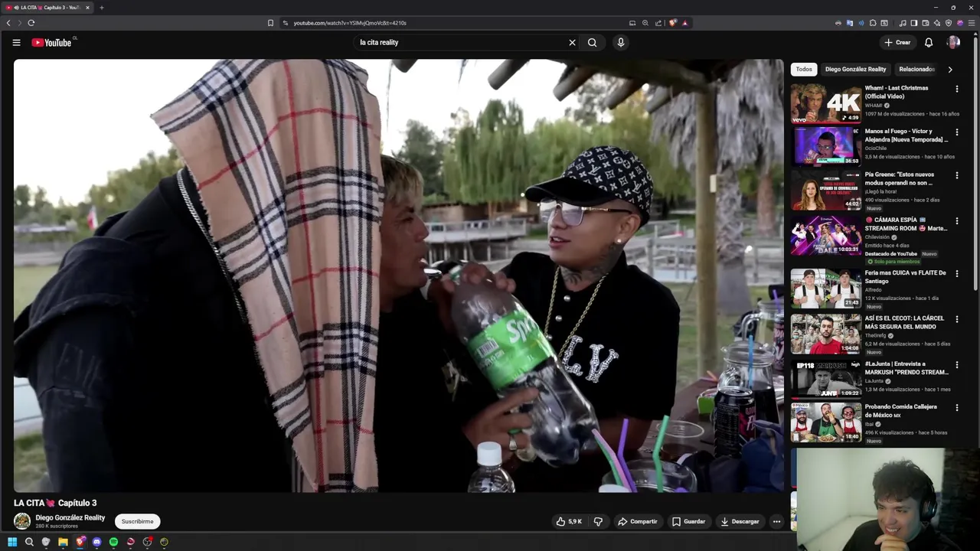The image size is (980, 551).
Task: Open the YouTube hamburger guide menu
Action: coord(16,42)
